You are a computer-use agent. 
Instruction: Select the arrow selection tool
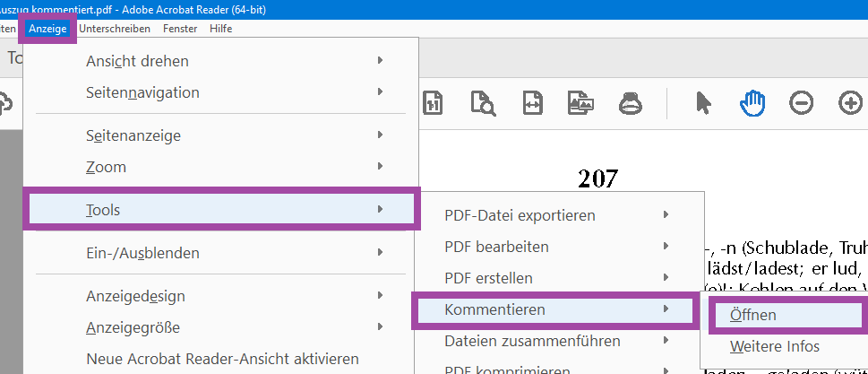pos(703,102)
